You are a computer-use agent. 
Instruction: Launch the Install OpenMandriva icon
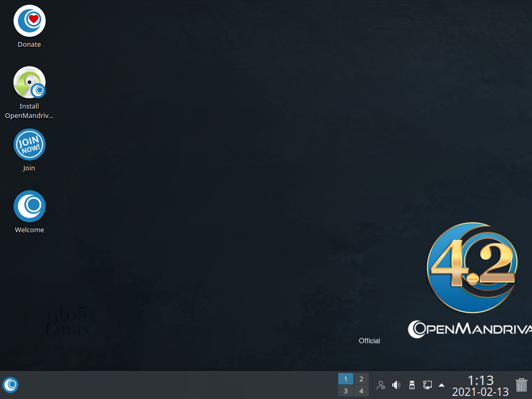point(29,82)
